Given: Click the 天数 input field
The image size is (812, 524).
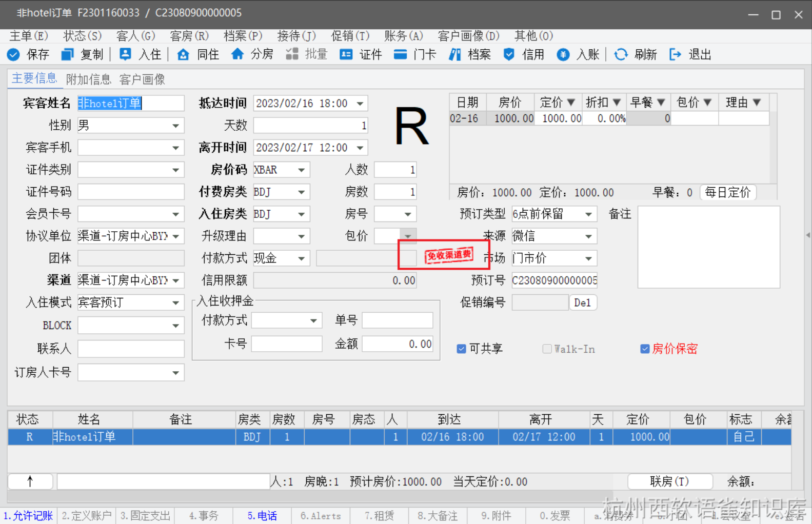Looking at the screenshot, I should pyautogui.click(x=311, y=126).
